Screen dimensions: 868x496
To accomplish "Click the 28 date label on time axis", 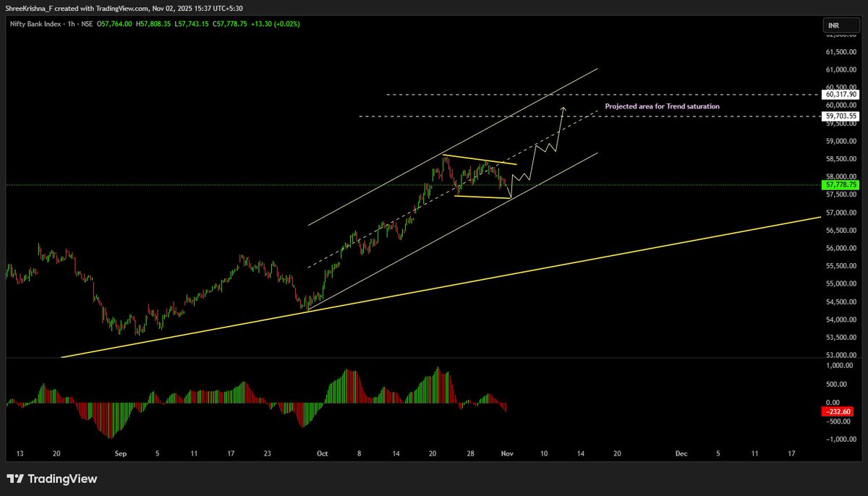I will 470,453.
